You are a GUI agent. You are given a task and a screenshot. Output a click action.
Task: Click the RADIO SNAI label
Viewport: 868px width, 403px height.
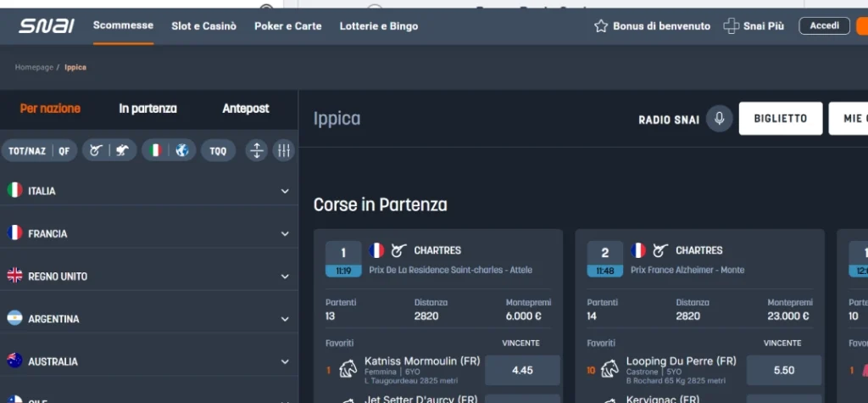pyautogui.click(x=669, y=119)
